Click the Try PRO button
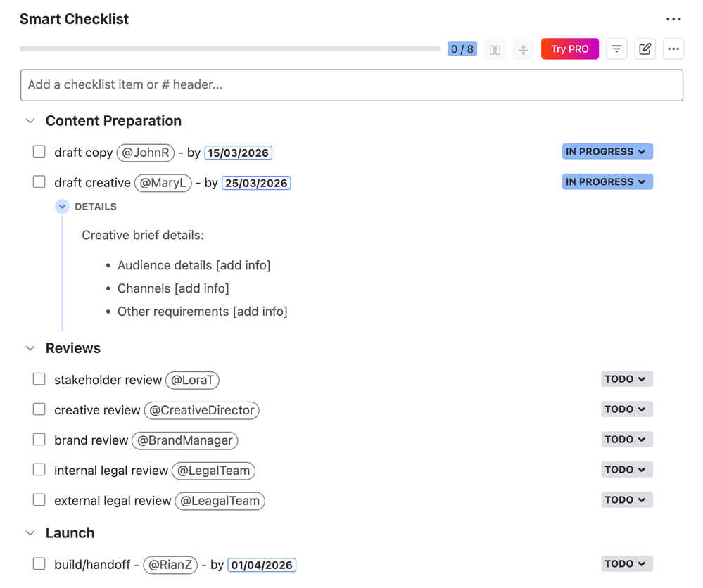703x588 pixels. [569, 49]
